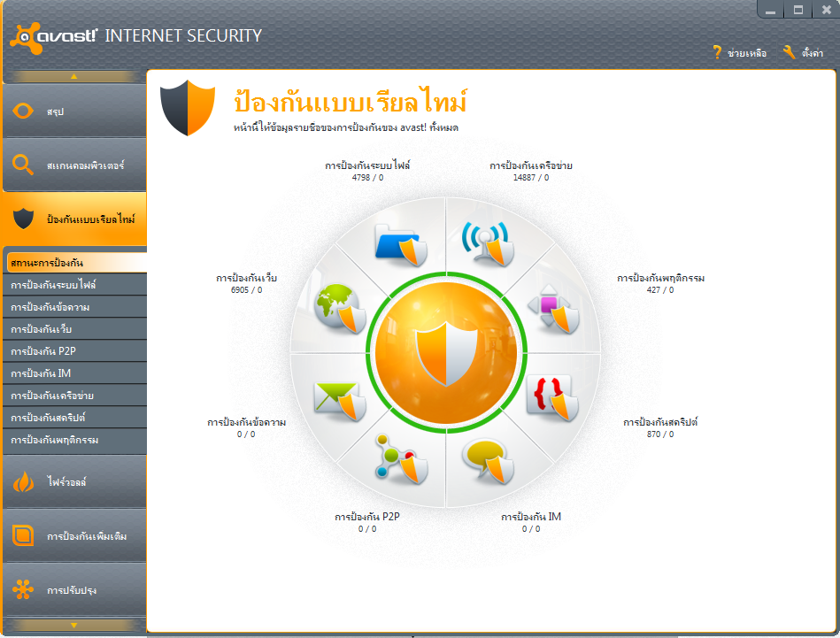
Task: Open ตั้งค่า settings with wrench icon
Action: coord(803,52)
